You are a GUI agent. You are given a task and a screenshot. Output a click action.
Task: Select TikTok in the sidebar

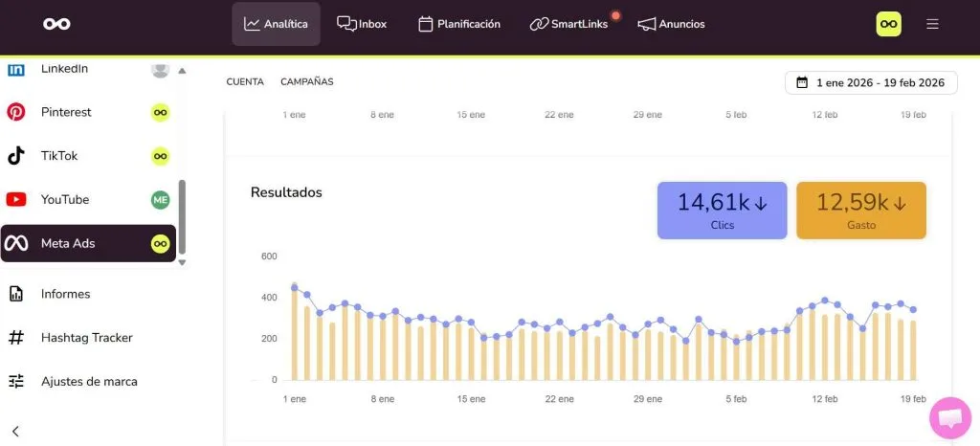coord(88,156)
